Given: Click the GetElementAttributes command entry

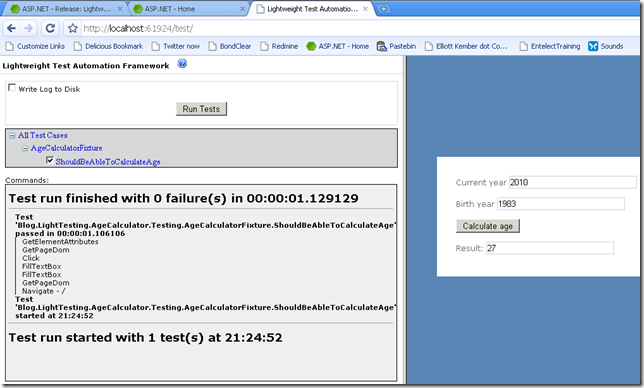Looking at the screenshot, I should click(x=60, y=242).
